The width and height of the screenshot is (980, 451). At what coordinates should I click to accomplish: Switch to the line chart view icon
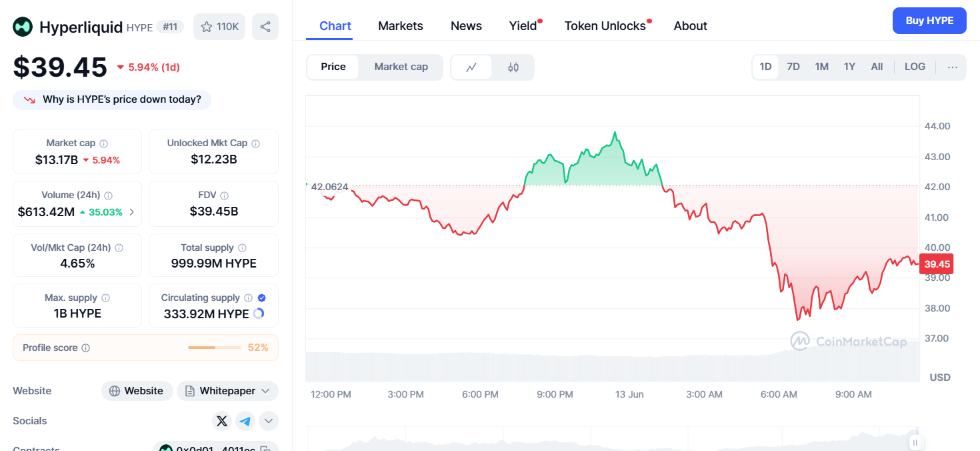coord(471,67)
